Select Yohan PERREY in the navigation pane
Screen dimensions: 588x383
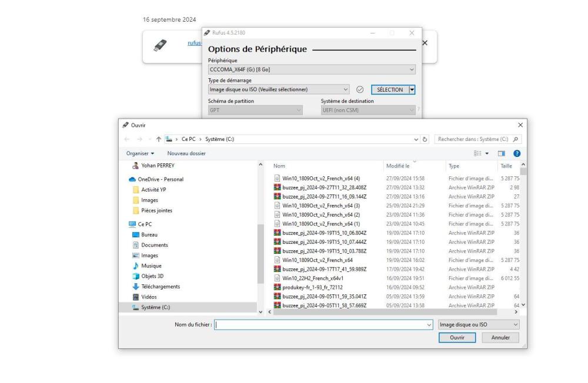click(158, 165)
